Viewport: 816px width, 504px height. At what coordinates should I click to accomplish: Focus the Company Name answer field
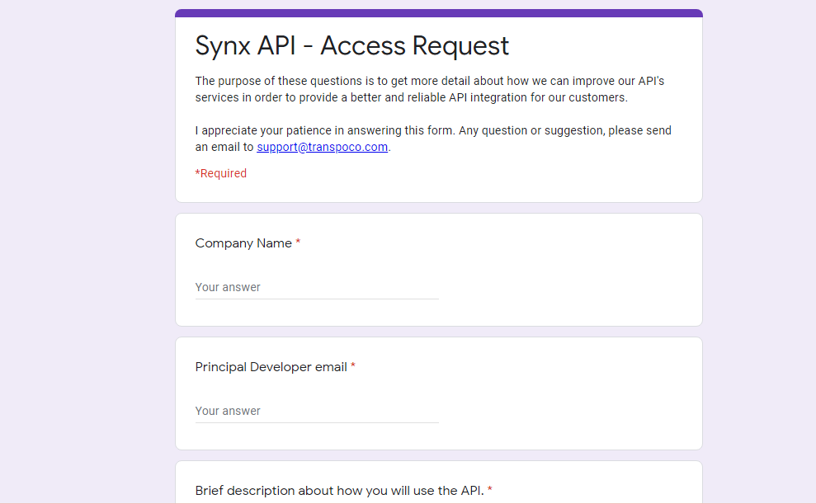(317, 287)
